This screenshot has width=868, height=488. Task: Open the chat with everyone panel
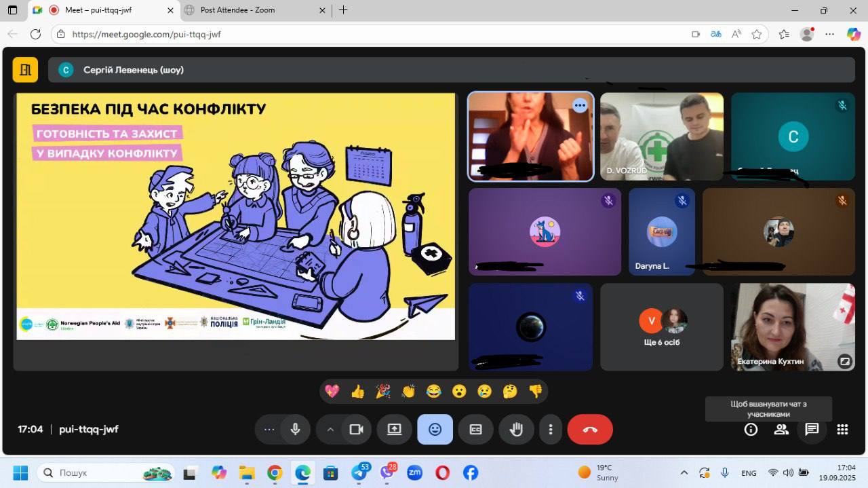pyautogui.click(x=812, y=429)
